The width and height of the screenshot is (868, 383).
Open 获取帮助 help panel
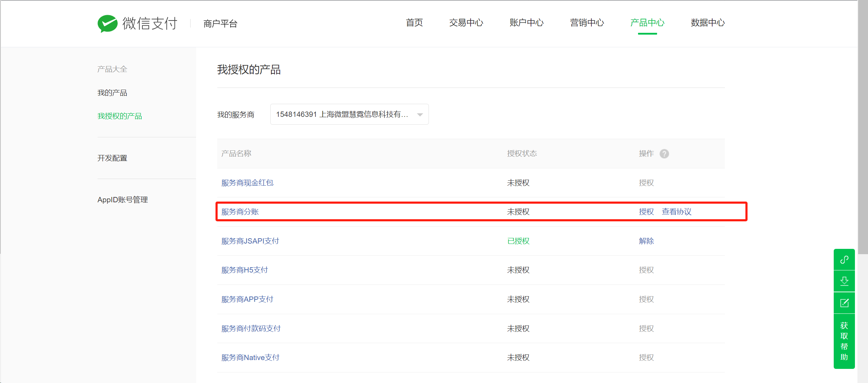click(x=844, y=341)
